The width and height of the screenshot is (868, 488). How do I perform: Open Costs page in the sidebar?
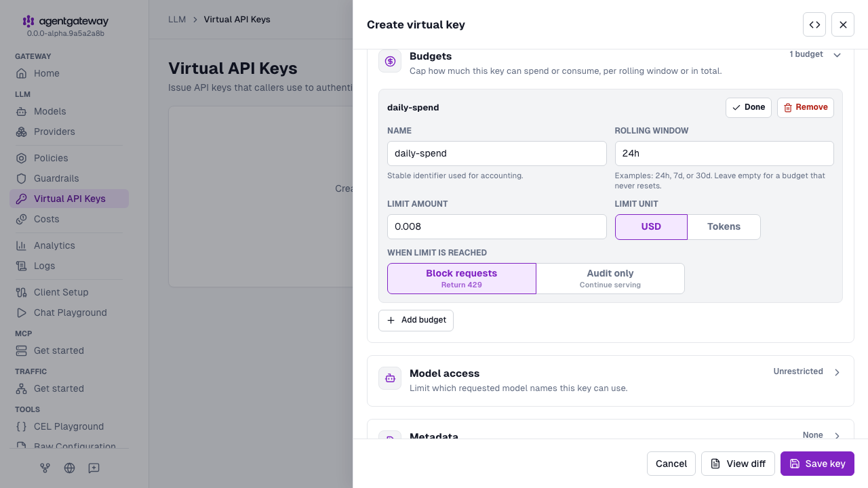tap(68, 219)
